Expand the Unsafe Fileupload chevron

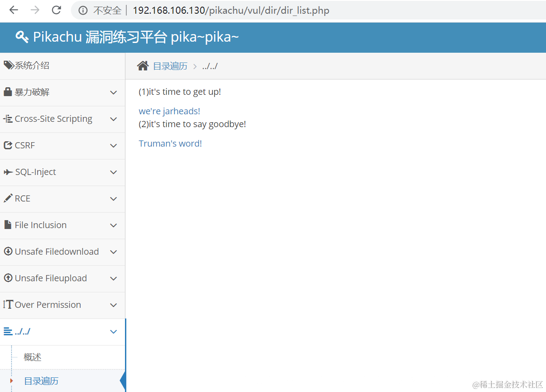[x=113, y=279]
